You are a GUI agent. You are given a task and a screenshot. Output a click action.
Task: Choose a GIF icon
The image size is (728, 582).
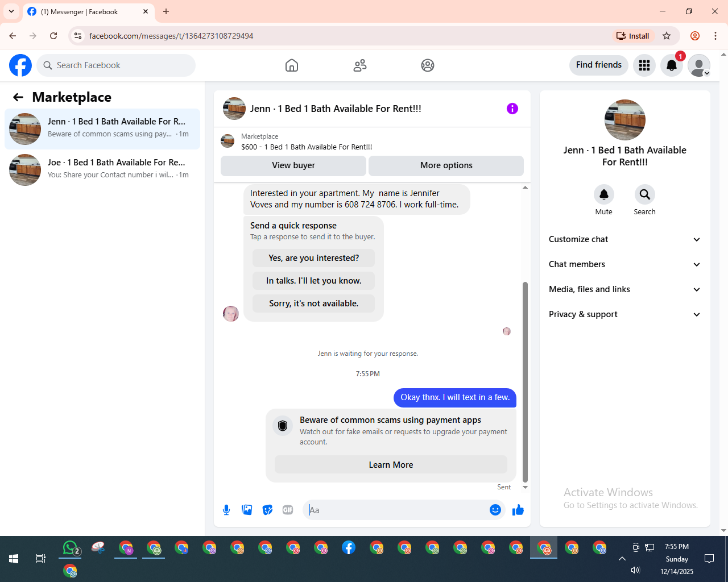point(288,510)
